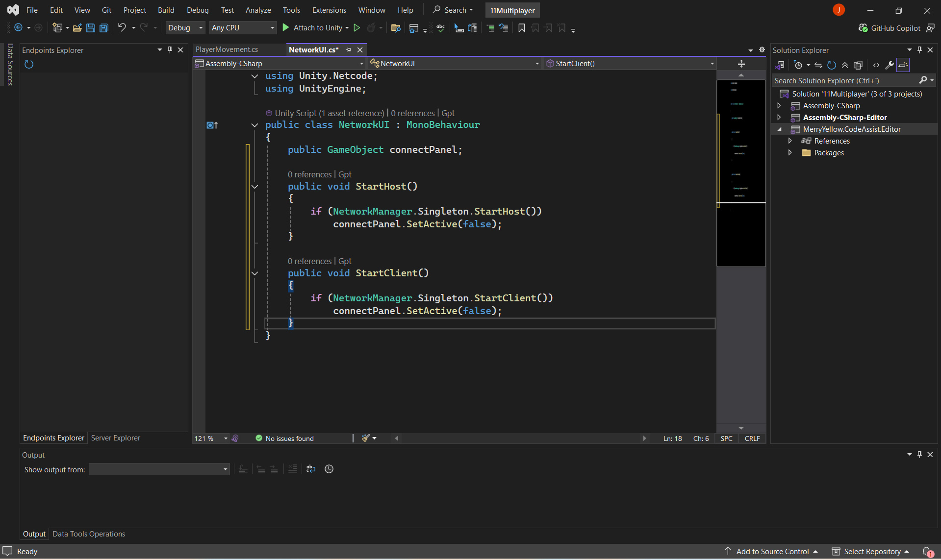Toggle timestamp display in Output panel
This screenshot has width=941, height=560.
click(x=329, y=469)
